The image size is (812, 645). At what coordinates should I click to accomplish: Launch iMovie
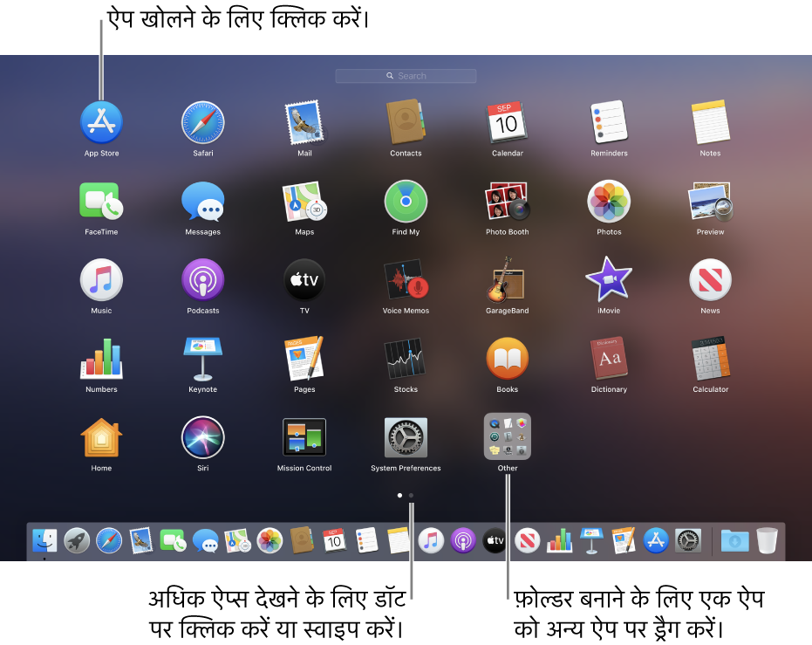[x=609, y=280]
